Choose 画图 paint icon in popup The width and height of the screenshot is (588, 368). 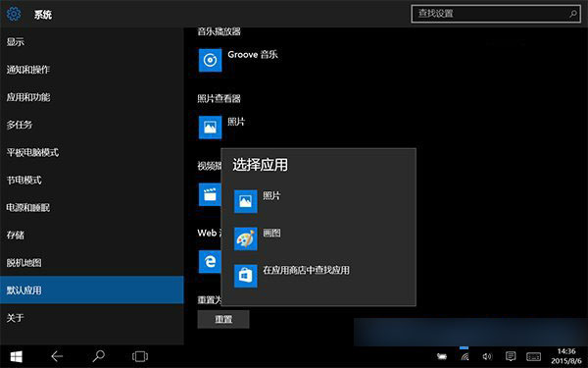coord(246,238)
